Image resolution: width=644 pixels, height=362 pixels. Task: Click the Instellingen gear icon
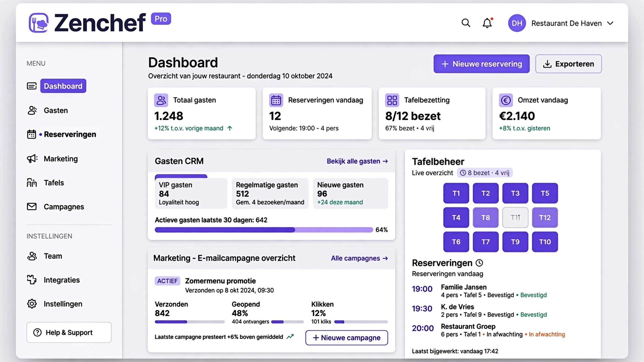pyautogui.click(x=32, y=304)
